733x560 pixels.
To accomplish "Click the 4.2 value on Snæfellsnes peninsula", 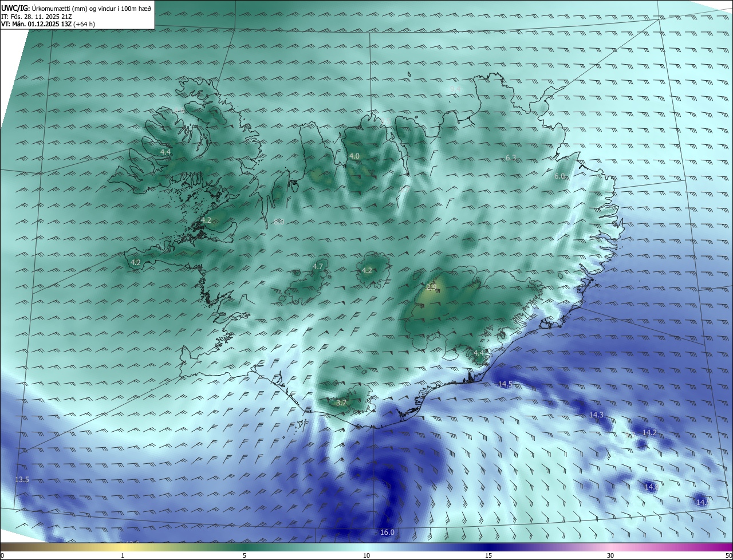I will 136,263.
